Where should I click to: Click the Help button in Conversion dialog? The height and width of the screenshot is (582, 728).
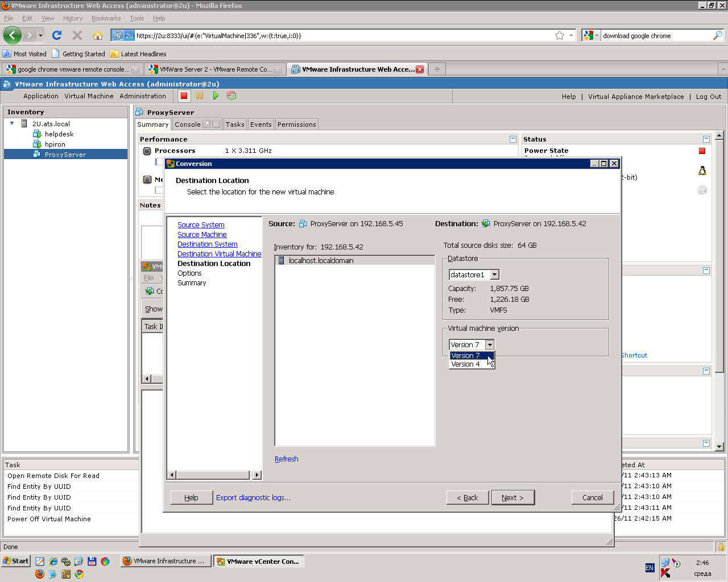[x=192, y=497]
